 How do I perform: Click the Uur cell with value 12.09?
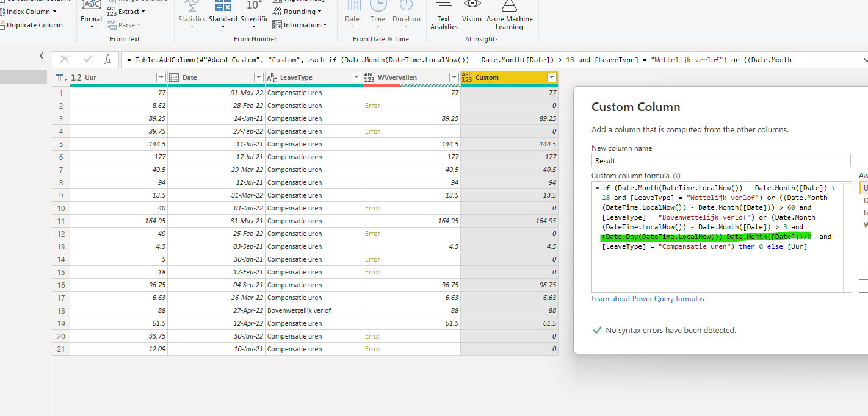click(118, 349)
